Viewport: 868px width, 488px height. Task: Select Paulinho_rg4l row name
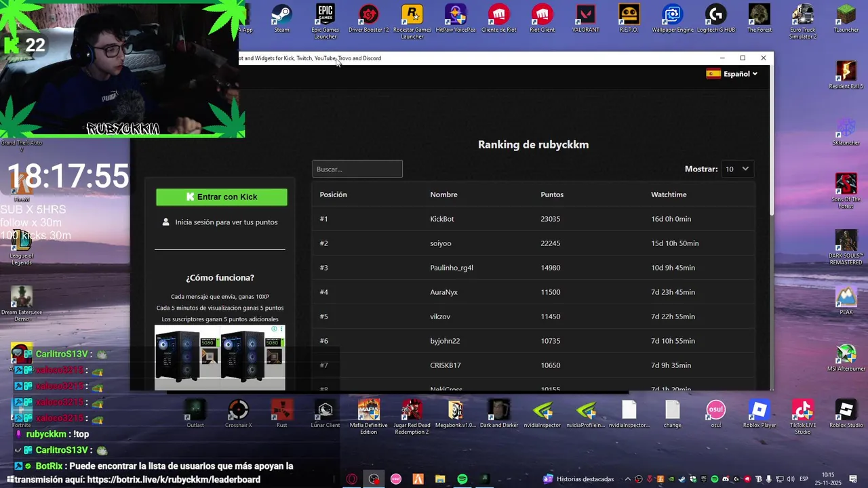click(x=452, y=268)
